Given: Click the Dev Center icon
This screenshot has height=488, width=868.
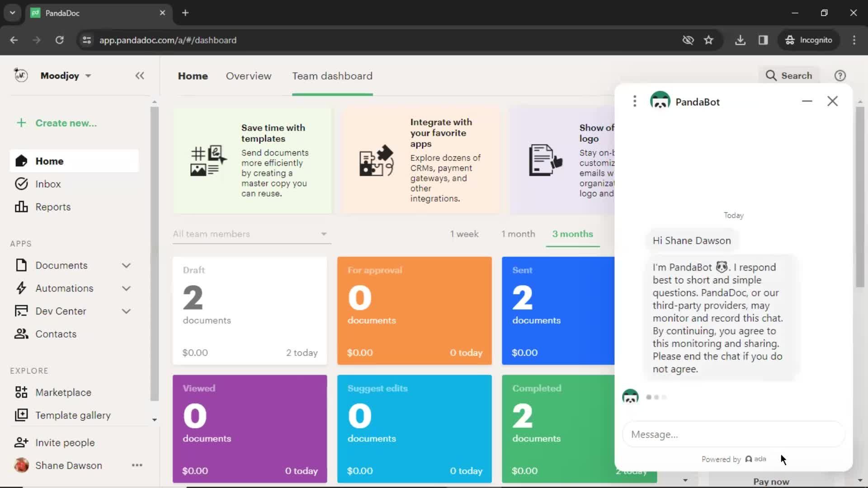Looking at the screenshot, I should click(21, 311).
